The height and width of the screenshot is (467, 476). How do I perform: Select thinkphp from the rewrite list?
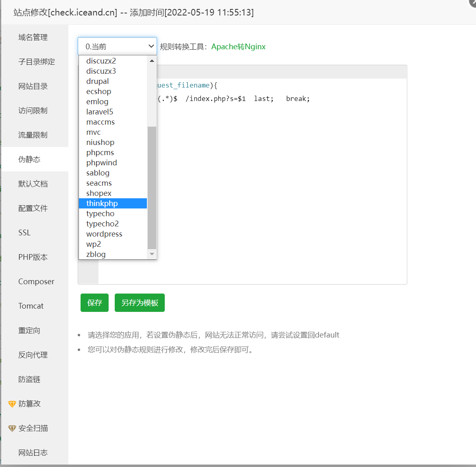coord(102,203)
